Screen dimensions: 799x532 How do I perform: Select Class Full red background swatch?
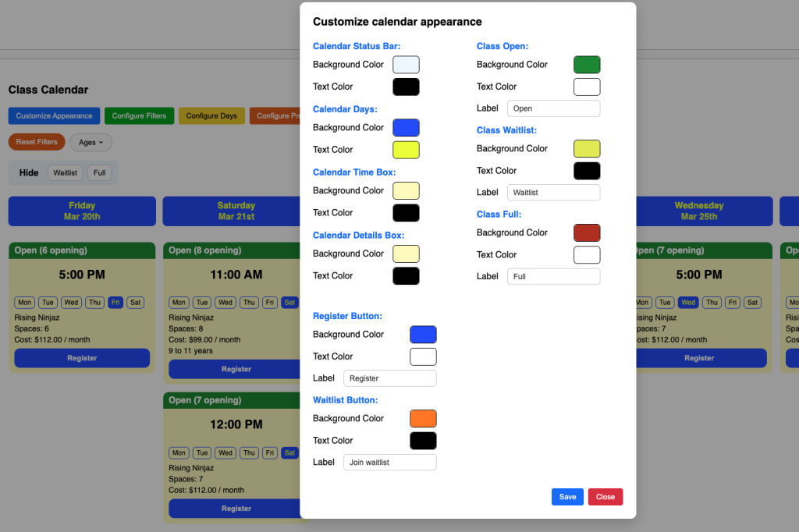(587, 232)
